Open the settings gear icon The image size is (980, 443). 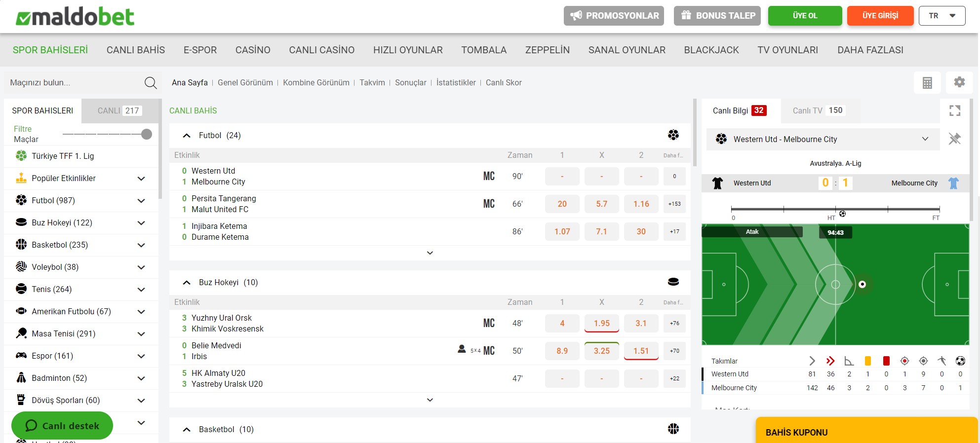(959, 82)
